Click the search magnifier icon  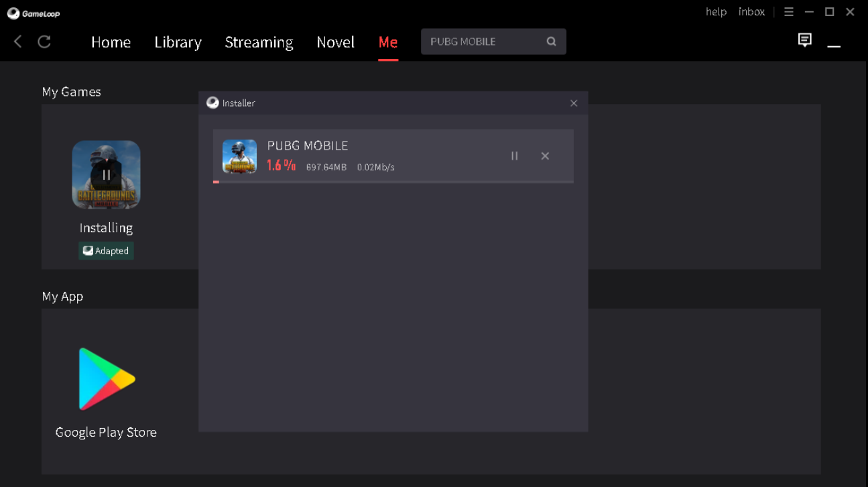551,42
